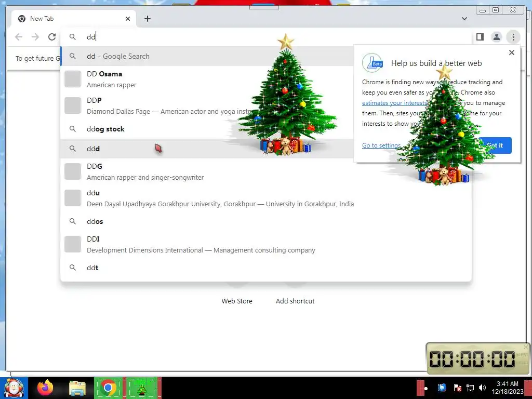This screenshot has width=532, height=399.
Task: Click the flag with red X tray icon
Action: point(457,388)
